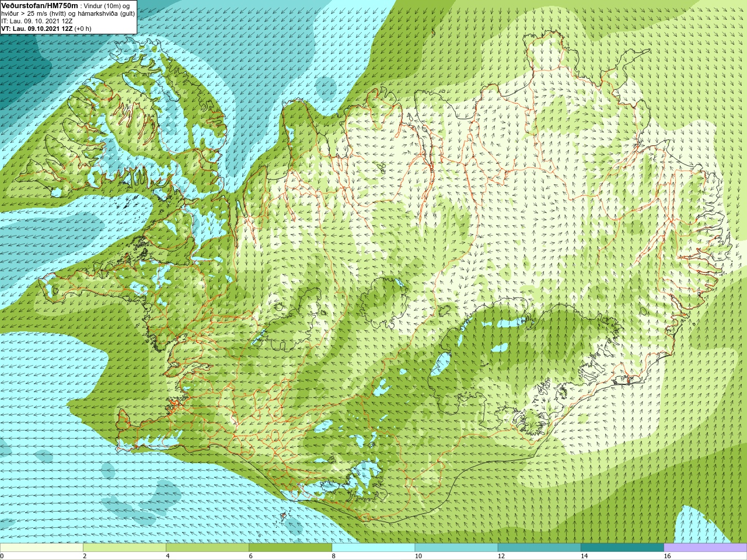747x560 pixels.
Task: Click the legend scale label '2'
Action: pyautogui.click(x=85, y=556)
